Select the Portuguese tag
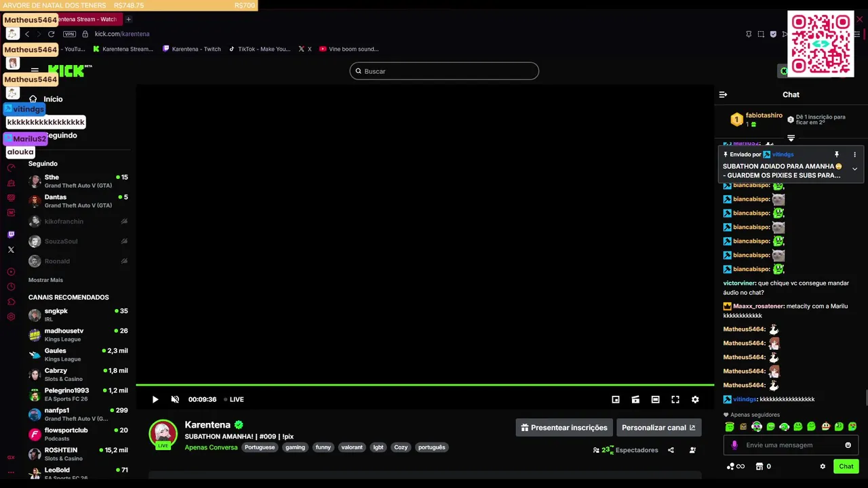The height and width of the screenshot is (488, 868). coord(260,447)
